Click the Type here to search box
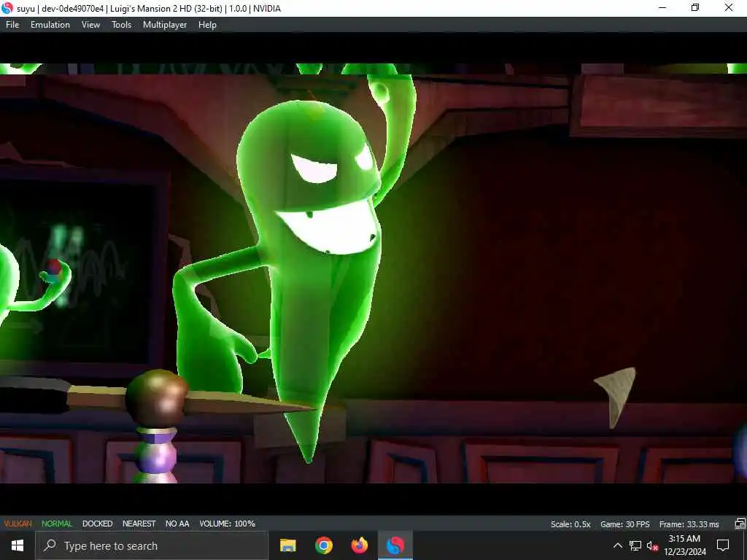747x560 pixels. (152, 545)
